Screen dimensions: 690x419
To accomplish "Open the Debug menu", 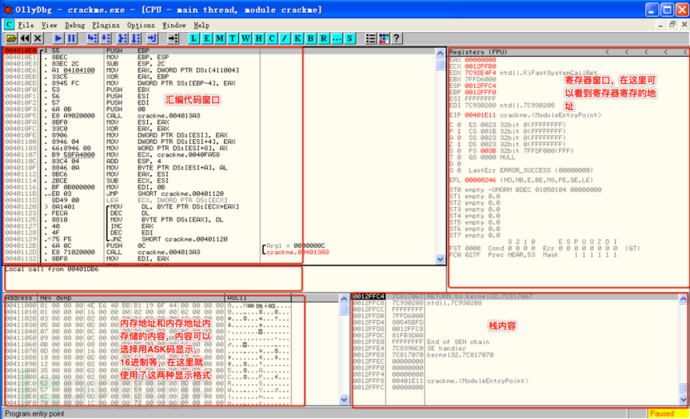I will pyautogui.click(x=75, y=25).
